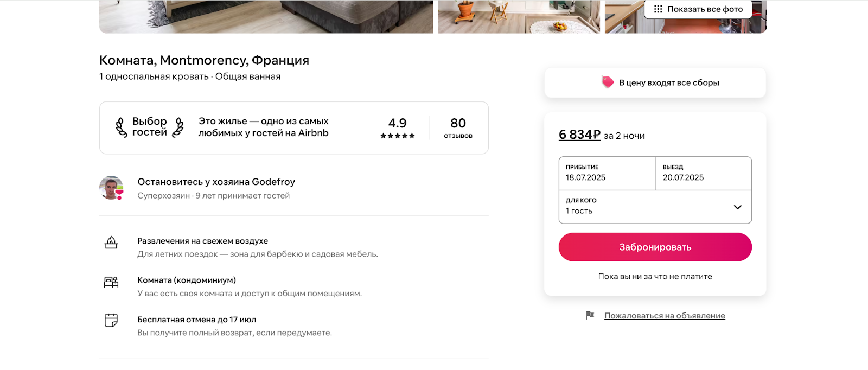This screenshot has height=370, width=868.
Task: Expand the guests dropdown chevron
Action: tap(737, 207)
